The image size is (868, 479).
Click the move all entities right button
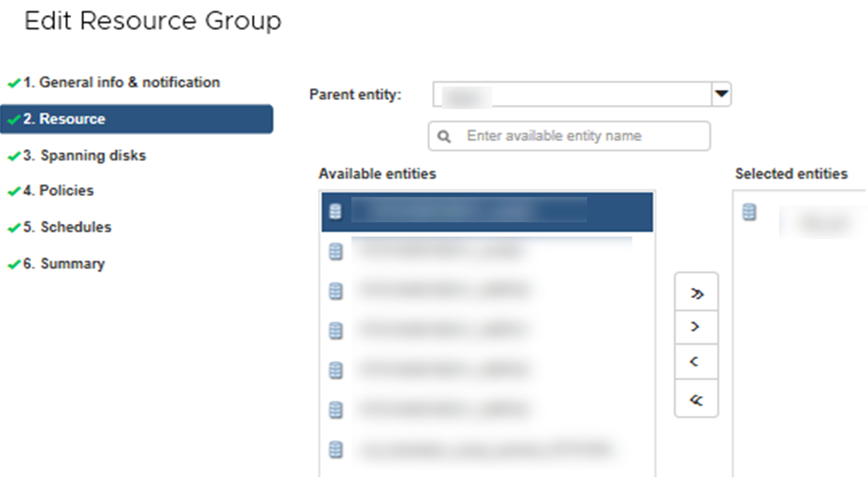click(x=696, y=294)
